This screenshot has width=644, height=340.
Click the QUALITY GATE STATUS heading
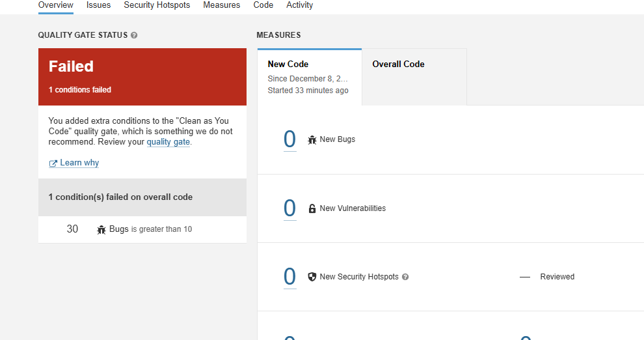83,35
